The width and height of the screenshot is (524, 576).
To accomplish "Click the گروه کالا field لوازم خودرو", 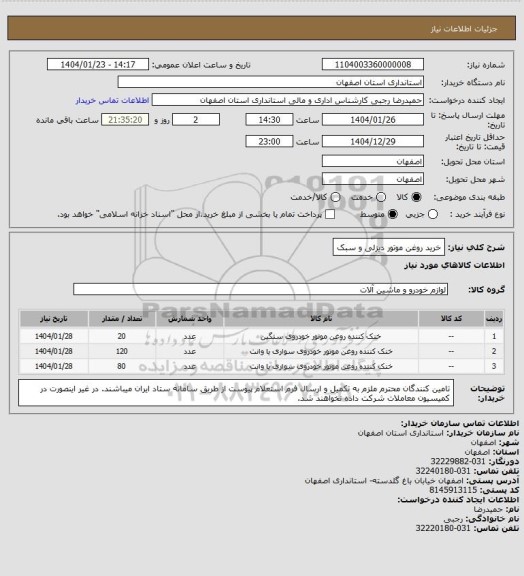I will pos(260,289).
